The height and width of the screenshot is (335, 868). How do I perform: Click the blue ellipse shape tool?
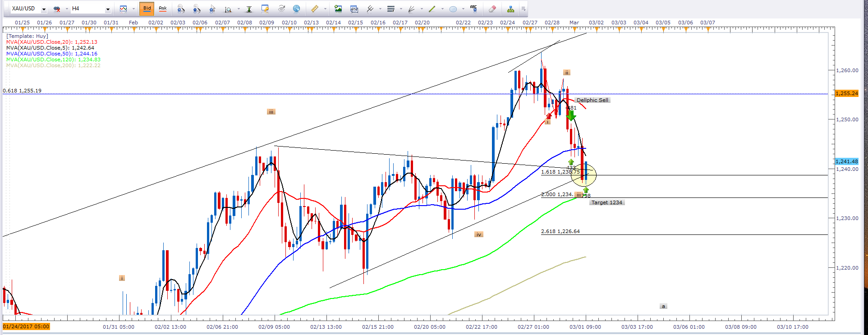tap(453, 9)
